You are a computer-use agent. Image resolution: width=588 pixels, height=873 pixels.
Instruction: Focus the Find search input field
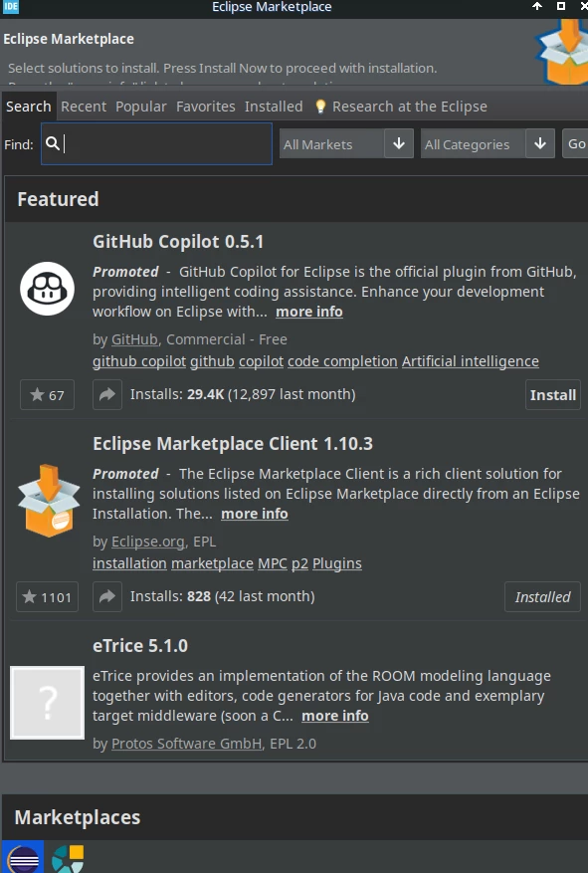point(156,143)
